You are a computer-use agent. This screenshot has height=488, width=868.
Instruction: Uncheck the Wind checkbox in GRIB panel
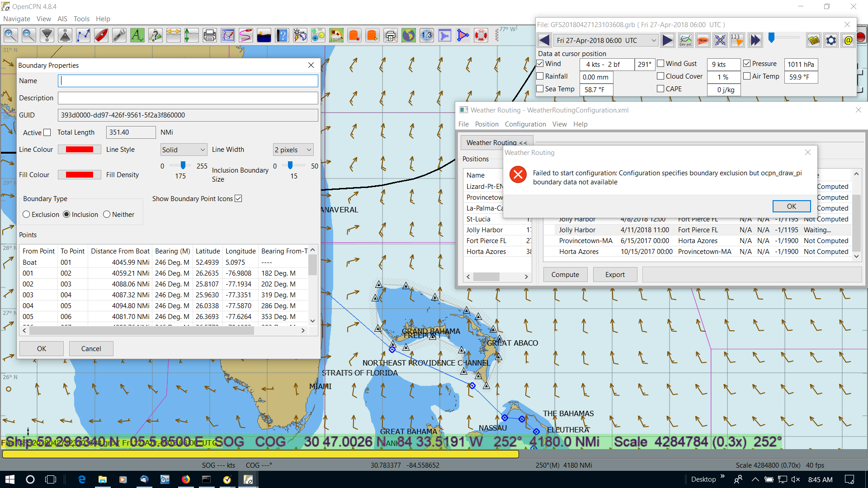click(540, 64)
